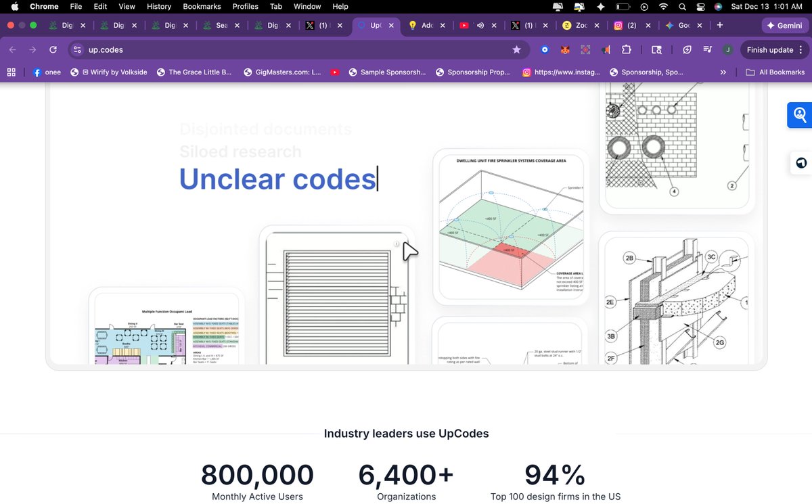Open the MetaMask fox extension
The height and width of the screenshot is (504, 812).
point(565,50)
